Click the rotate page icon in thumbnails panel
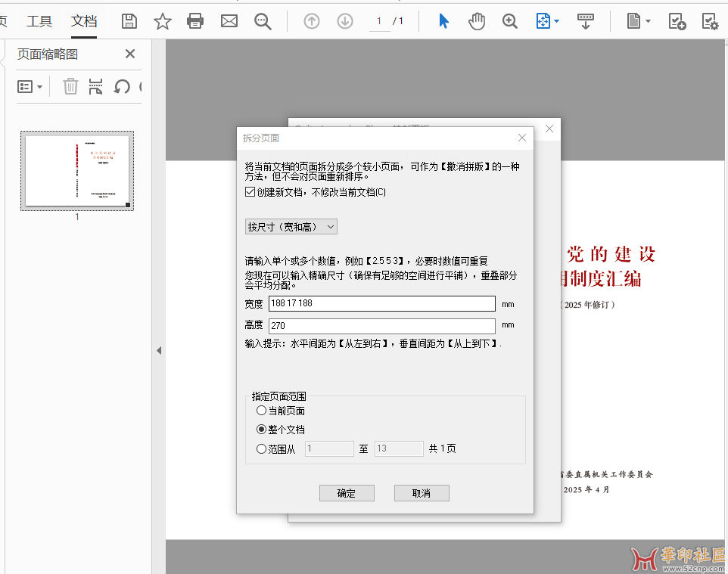Image resolution: width=728 pixels, height=574 pixels. pyautogui.click(x=121, y=86)
